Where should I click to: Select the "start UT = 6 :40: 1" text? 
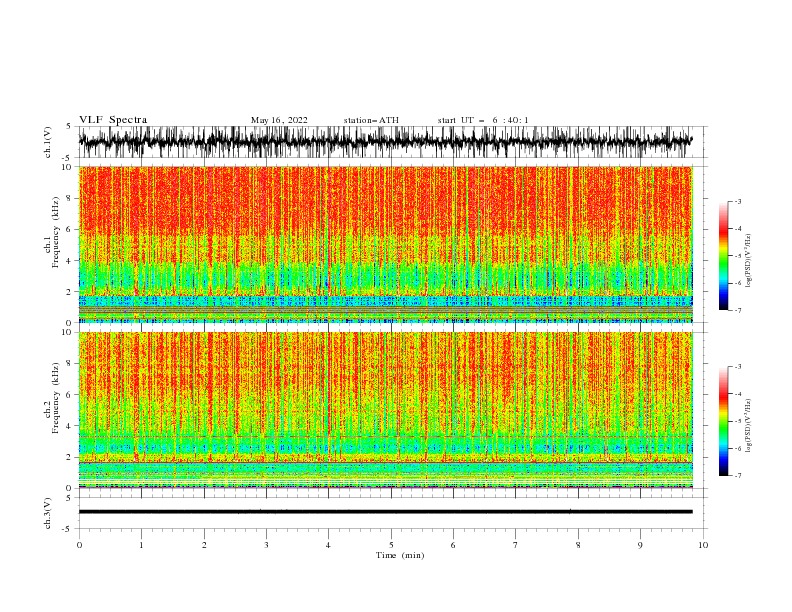(x=483, y=120)
